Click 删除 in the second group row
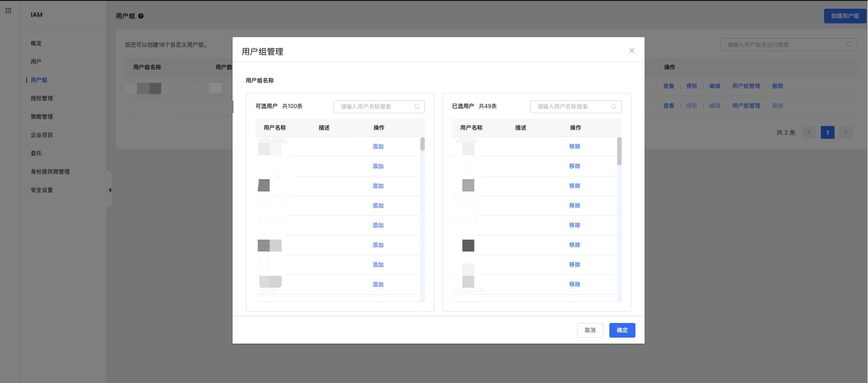This screenshot has width=868, height=383. (x=777, y=106)
